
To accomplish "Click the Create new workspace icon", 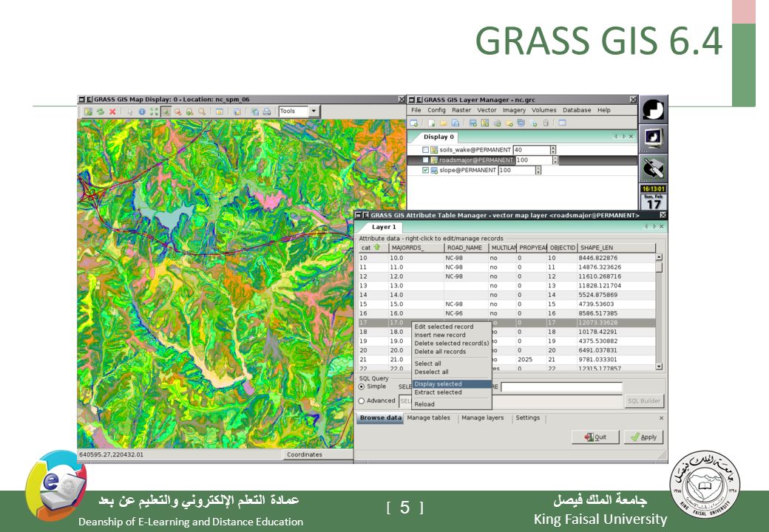I will pyautogui.click(x=432, y=123).
